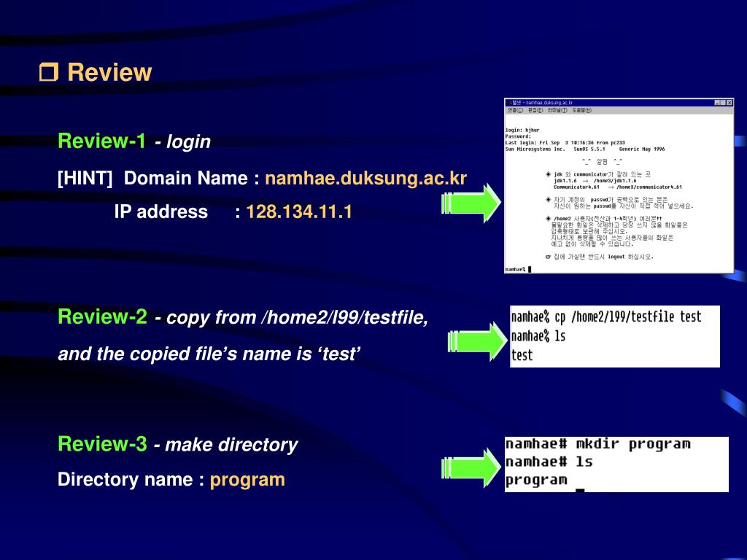This screenshot has width=747, height=560.
Task: Click the 'Domain Name :' label
Action: 192,178
